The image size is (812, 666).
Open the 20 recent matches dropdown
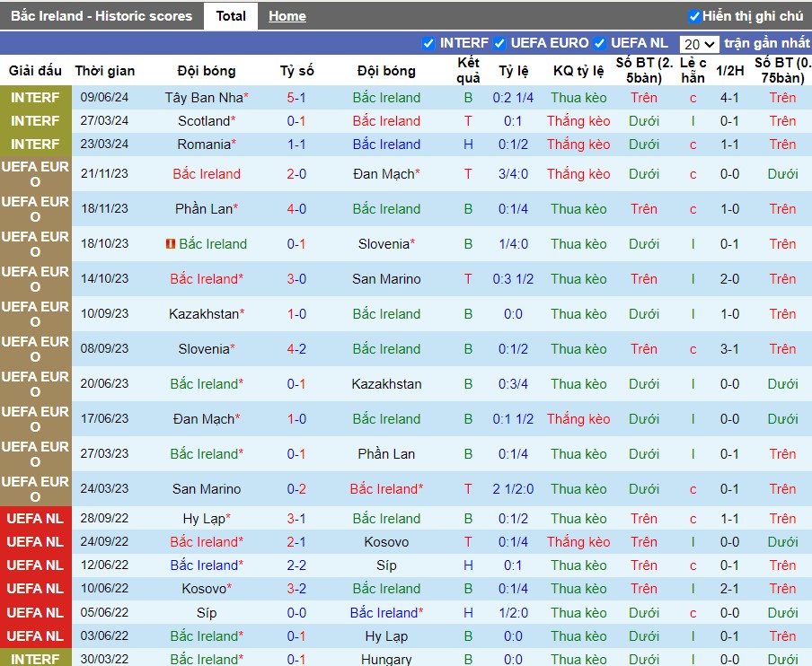[x=699, y=44]
